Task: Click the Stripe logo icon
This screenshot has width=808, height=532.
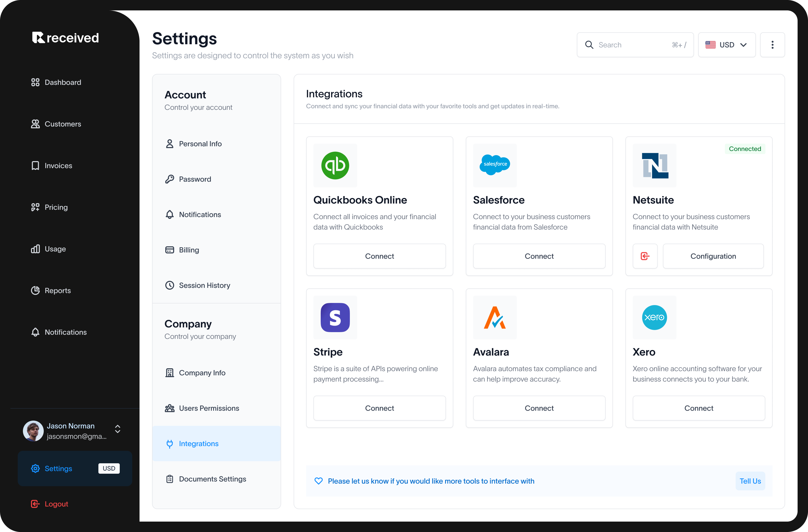Action: pos(335,318)
